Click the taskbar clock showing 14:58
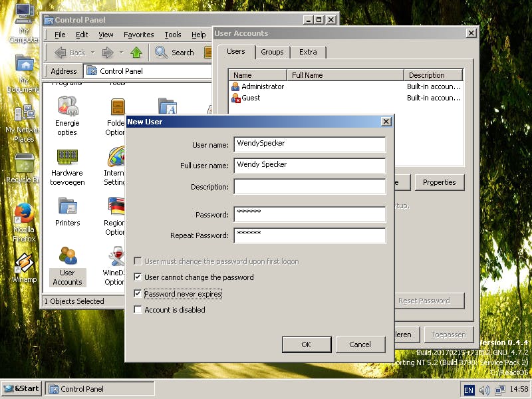This screenshot has width=532, height=399. point(519,389)
